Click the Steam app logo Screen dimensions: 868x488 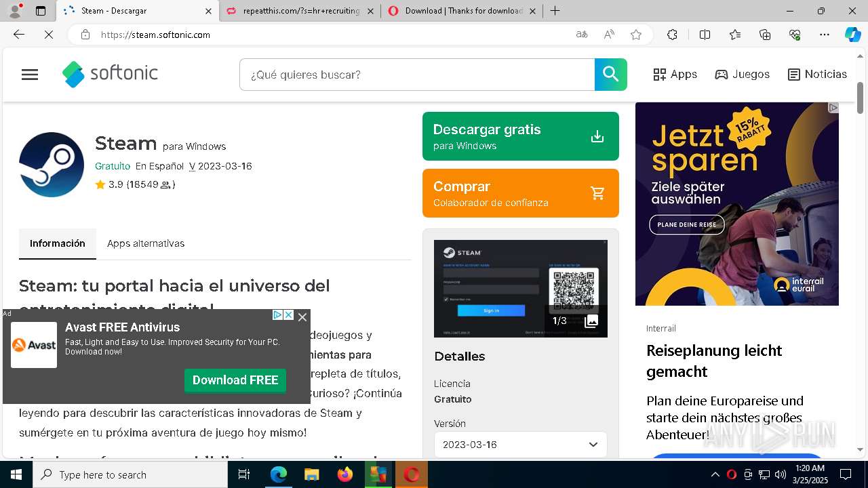pyautogui.click(x=52, y=165)
